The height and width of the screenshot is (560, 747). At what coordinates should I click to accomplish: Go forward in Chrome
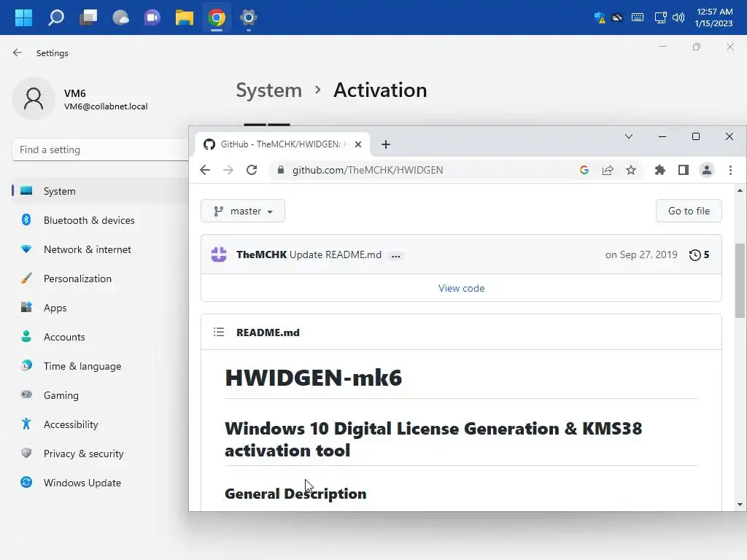tap(228, 170)
